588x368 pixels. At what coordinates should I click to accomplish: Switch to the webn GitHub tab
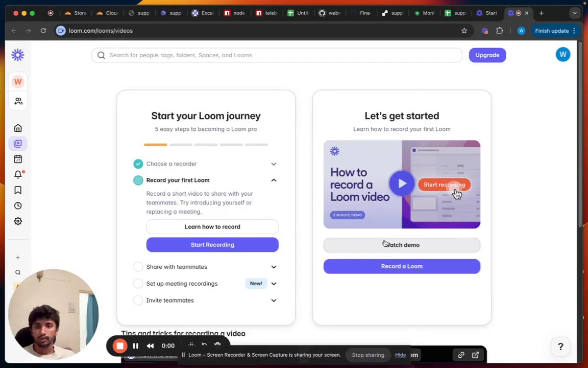(x=330, y=13)
